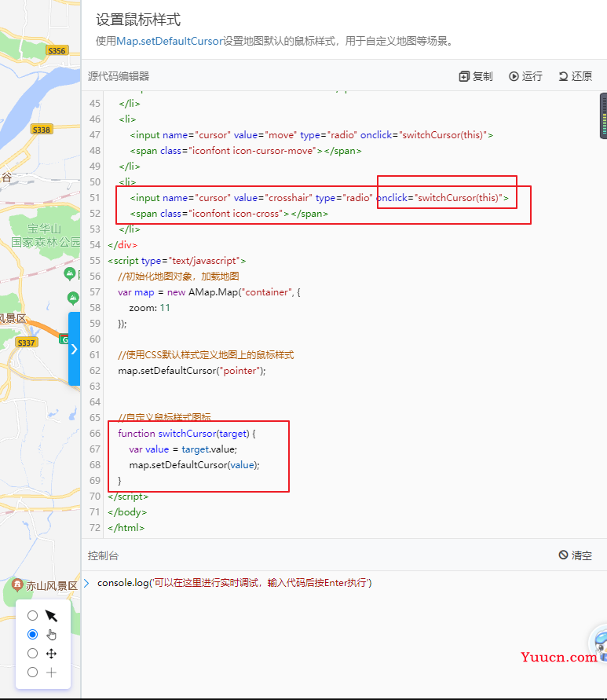
Task: Click the black arrow cursor icon
Action: [51, 616]
